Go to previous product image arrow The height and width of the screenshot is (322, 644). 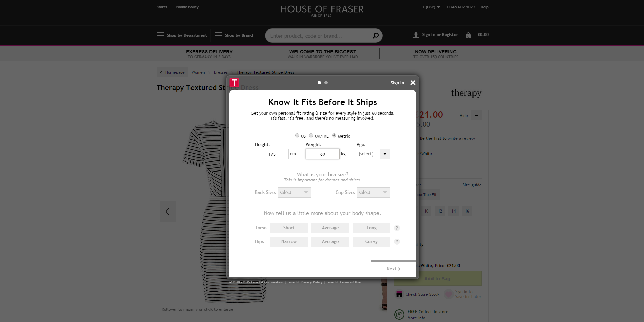tap(167, 212)
